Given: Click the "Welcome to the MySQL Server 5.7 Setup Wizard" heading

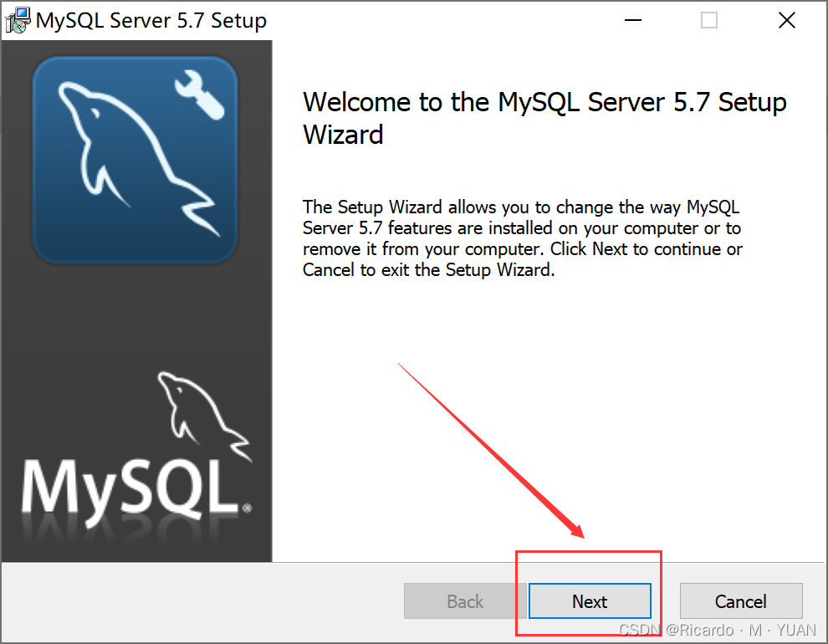Looking at the screenshot, I should coord(544,118).
